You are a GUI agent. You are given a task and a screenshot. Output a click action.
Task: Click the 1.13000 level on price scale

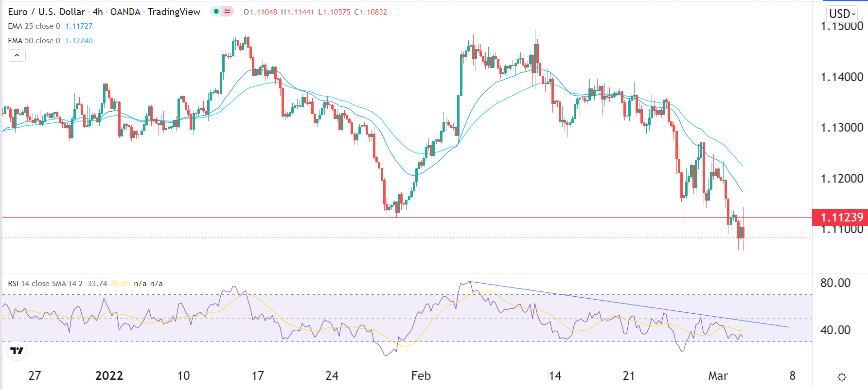coord(842,128)
